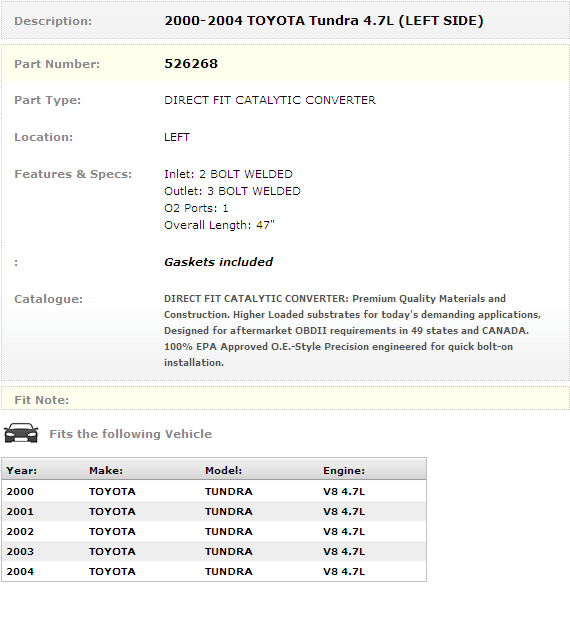Image resolution: width=570 pixels, height=624 pixels.
Task: Click the 2004 year cell
Action: [20, 572]
